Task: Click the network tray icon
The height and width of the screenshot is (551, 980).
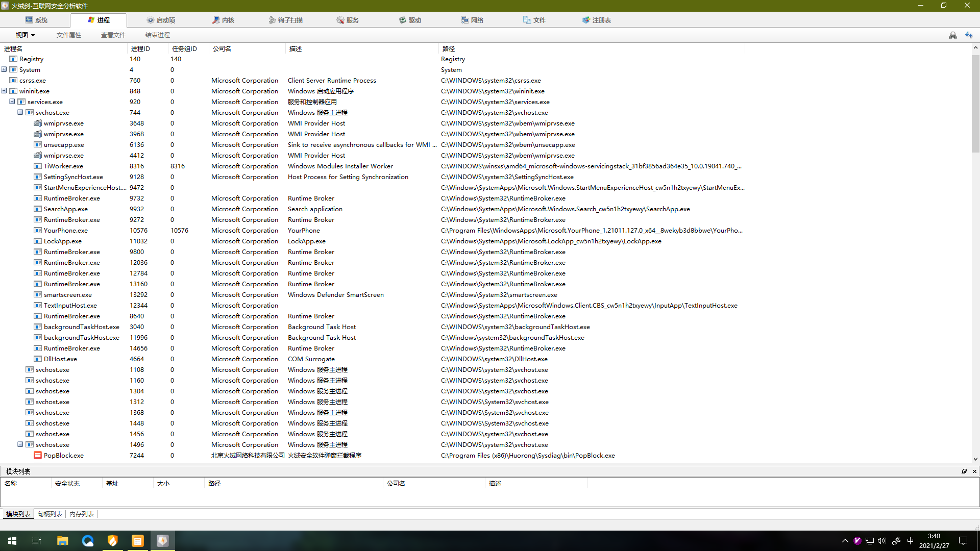Action: [x=870, y=541]
